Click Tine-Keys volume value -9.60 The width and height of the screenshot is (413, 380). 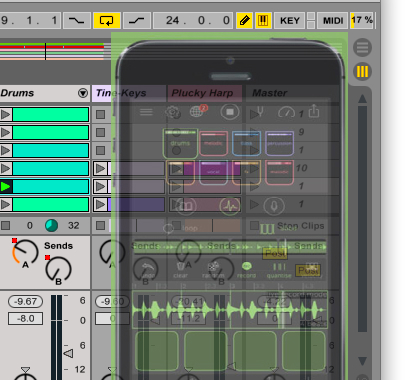112,301
